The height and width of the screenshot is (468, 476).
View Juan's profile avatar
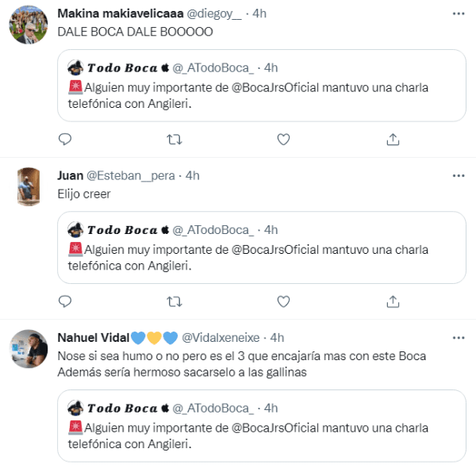click(29, 186)
